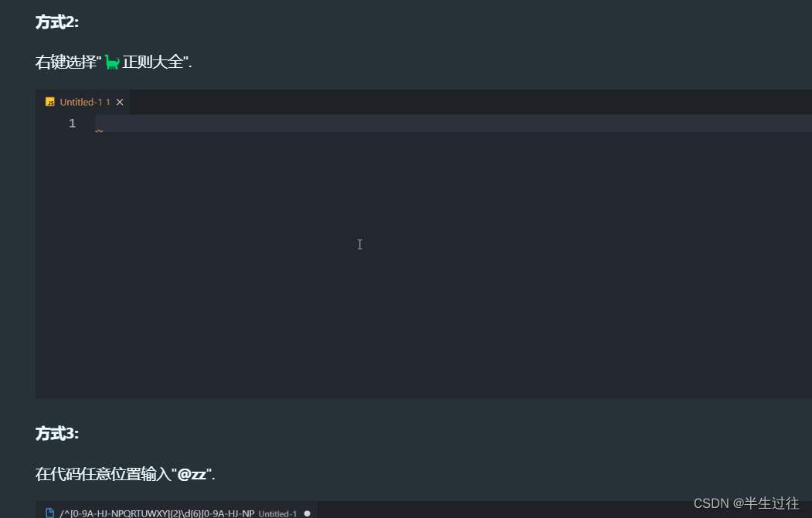Click the green dinosaur icon in text
The image size is (812, 518).
click(x=112, y=62)
